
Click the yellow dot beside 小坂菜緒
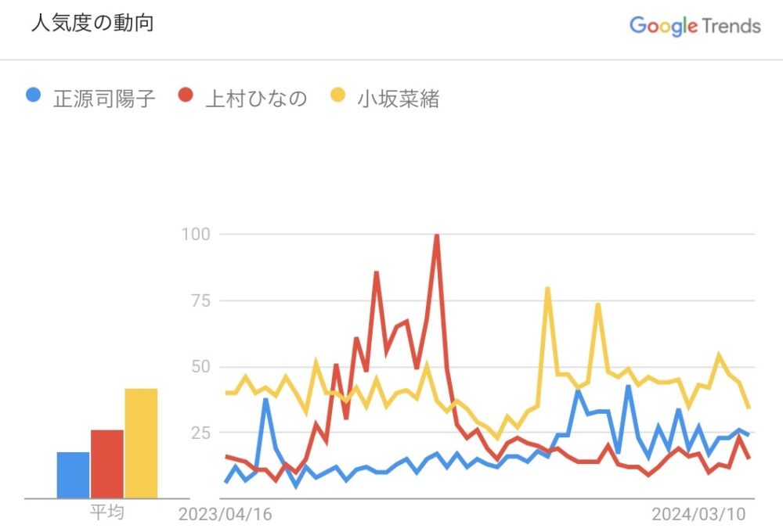338,96
